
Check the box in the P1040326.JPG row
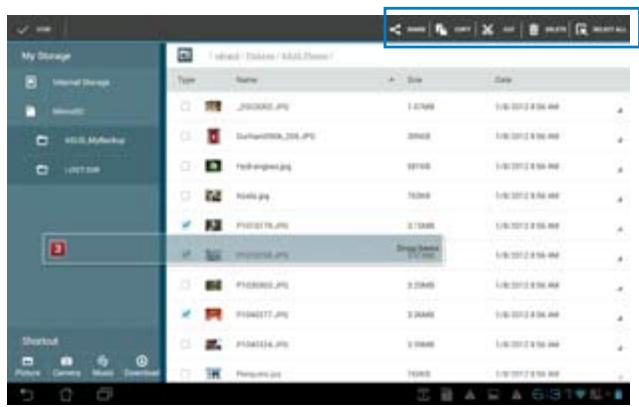(x=185, y=344)
